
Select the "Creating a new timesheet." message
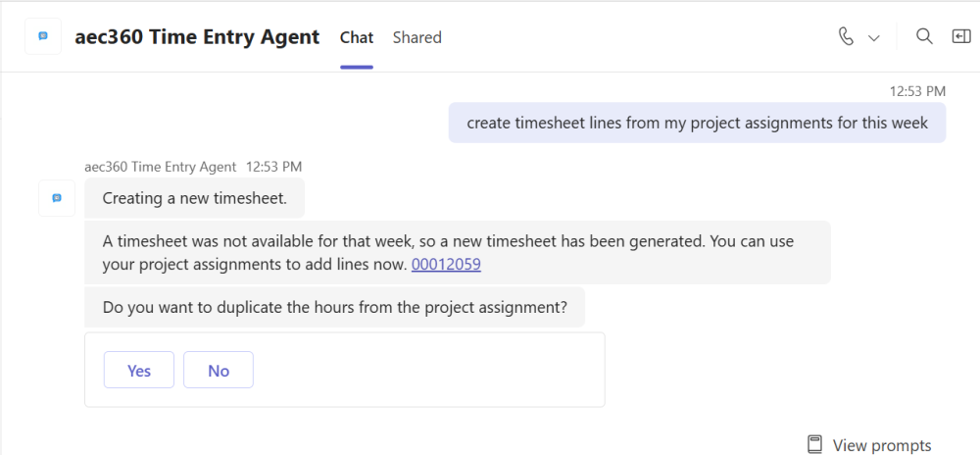194,198
